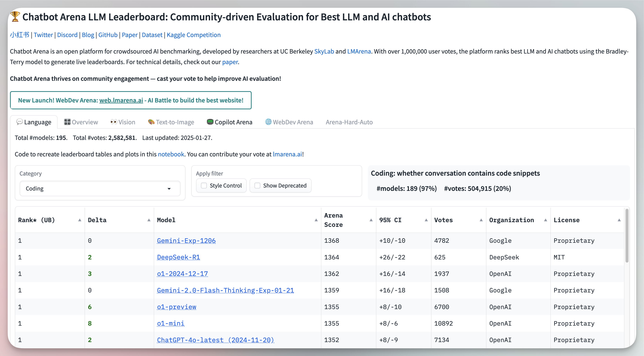Click the License column sort arrow

[x=619, y=220]
